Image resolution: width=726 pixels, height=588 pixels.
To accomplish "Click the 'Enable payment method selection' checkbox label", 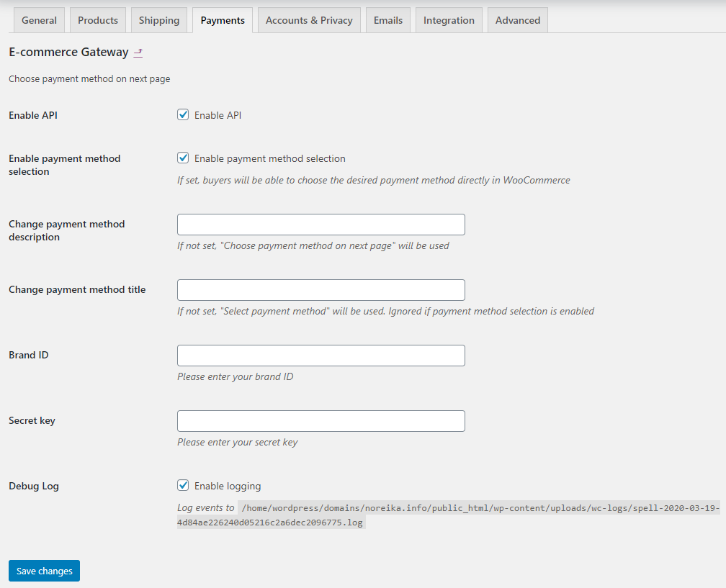I will coord(270,158).
